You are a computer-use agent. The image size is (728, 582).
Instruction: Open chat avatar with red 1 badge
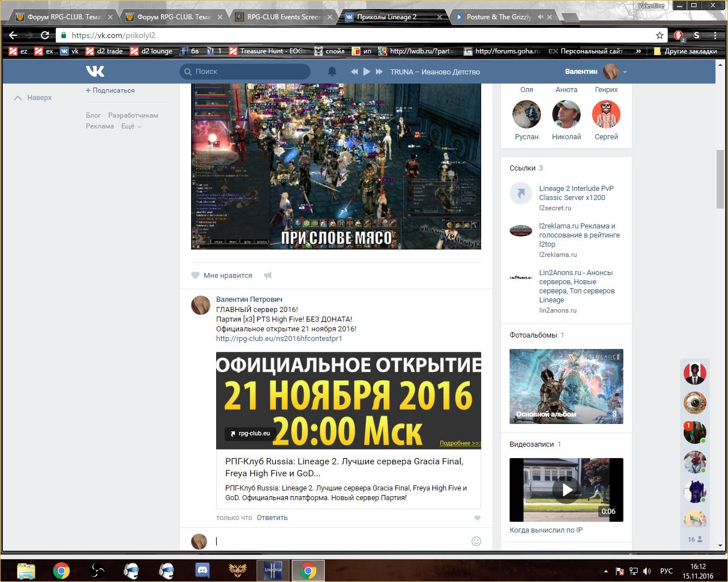pos(694,433)
